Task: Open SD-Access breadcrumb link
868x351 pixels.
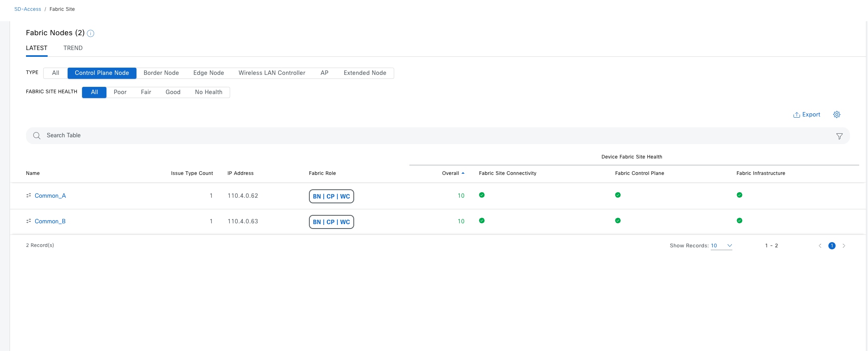Action: pos(28,9)
